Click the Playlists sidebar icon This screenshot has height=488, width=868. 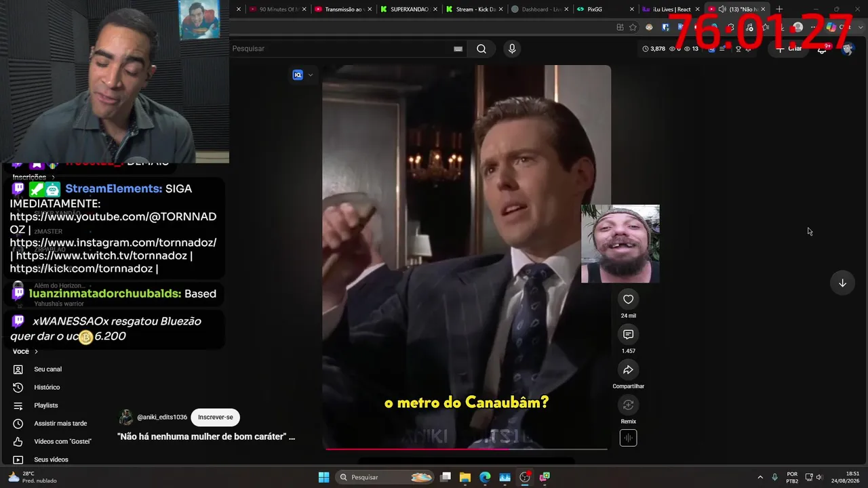coord(18,405)
